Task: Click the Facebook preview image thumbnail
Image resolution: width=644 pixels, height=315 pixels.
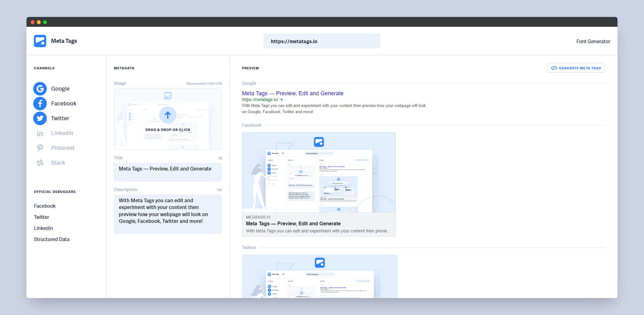Action: [x=319, y=172]
